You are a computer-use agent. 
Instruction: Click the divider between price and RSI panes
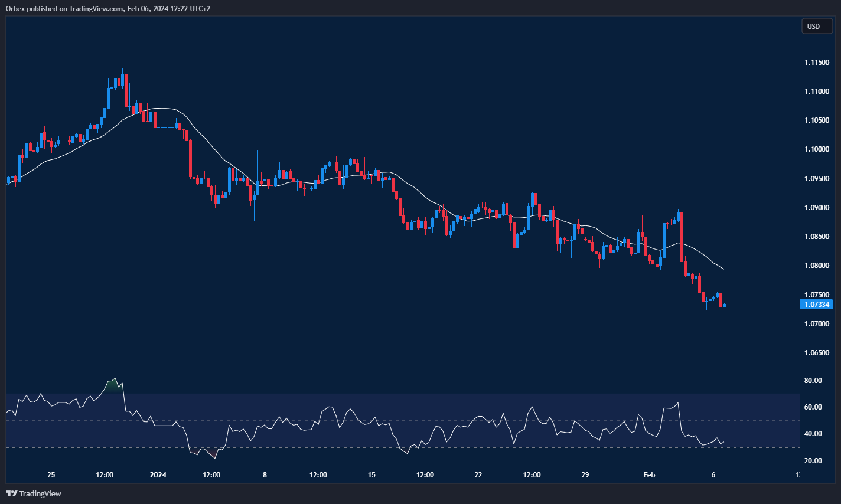pyautogui.click(x=402, y=368)
